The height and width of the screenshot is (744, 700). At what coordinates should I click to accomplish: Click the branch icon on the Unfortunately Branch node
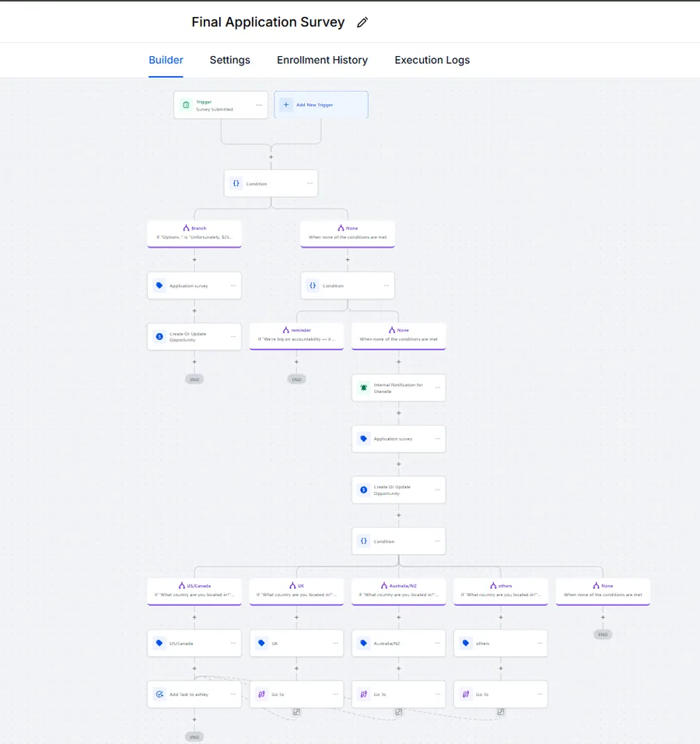tap(187, 228)
